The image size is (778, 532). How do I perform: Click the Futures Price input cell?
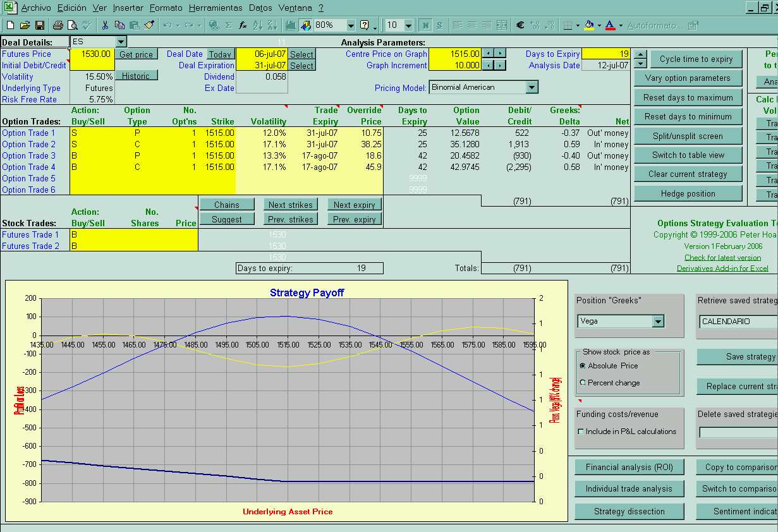click(92, 54)
